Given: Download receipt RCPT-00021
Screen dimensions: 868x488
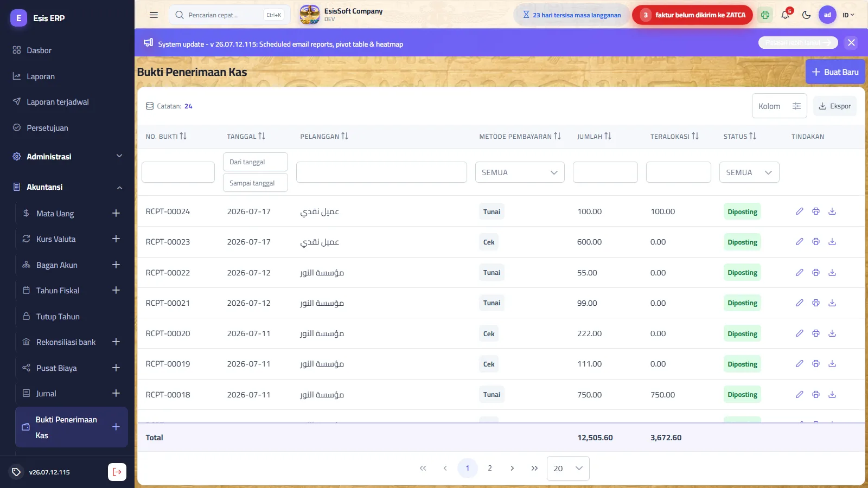Looking at the screenshot, I should click(832, 303).
